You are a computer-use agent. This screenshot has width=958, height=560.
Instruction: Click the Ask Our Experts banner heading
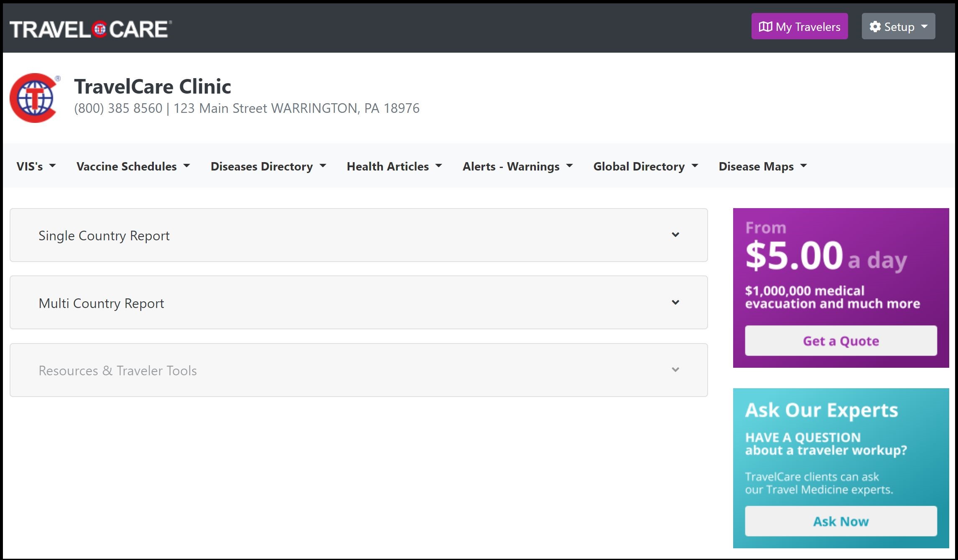[822, 410]
